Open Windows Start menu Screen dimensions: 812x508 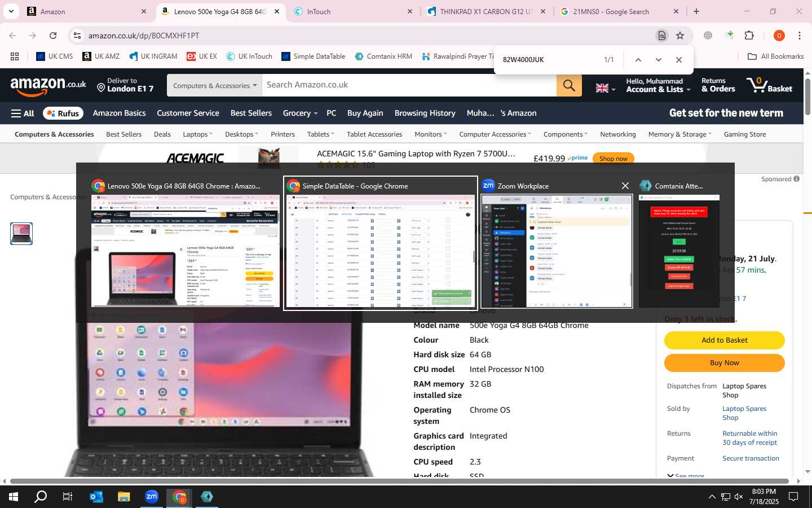14,497
